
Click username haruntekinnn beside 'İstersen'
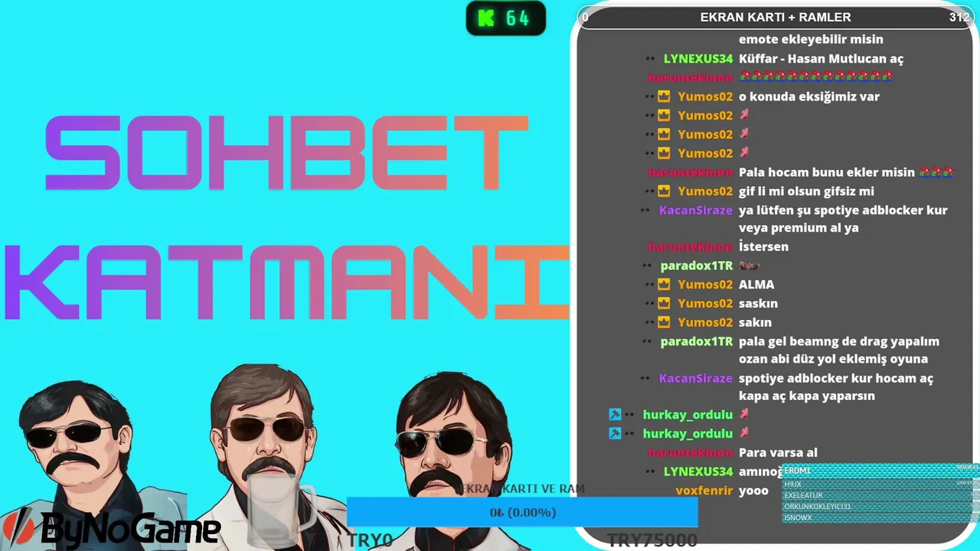(691, 246)
